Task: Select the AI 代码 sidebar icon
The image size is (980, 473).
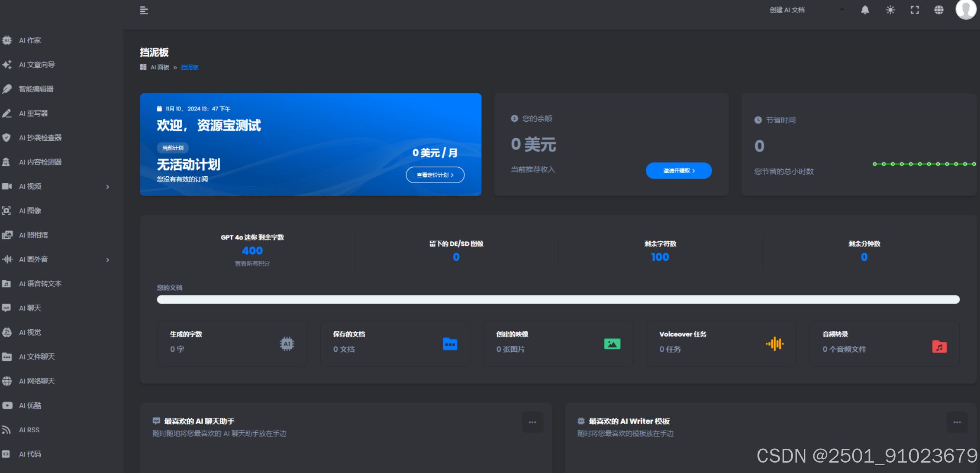Action: point(29,454)
